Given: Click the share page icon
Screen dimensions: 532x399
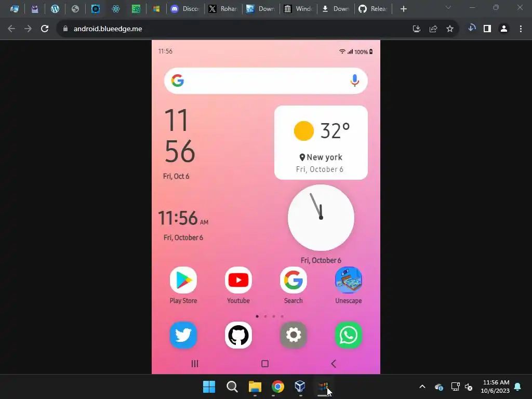Looking at the screenshot, I should click(x=433, y=29).
